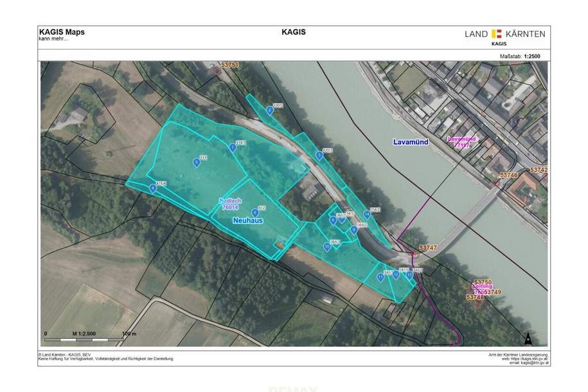Click map pin 1 on parcel 418/1
This screenshot has height=392, width=588.
pyautogui.click(x=233, y=148)
